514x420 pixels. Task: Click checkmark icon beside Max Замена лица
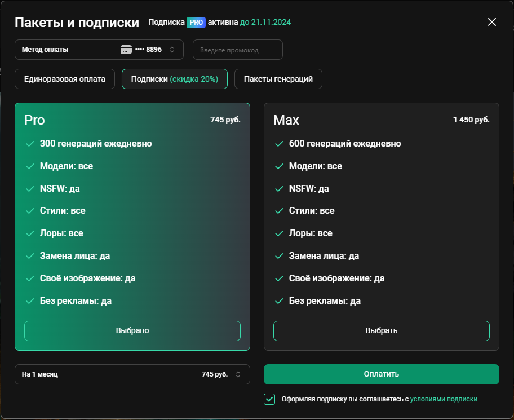(x=279, y=256)
